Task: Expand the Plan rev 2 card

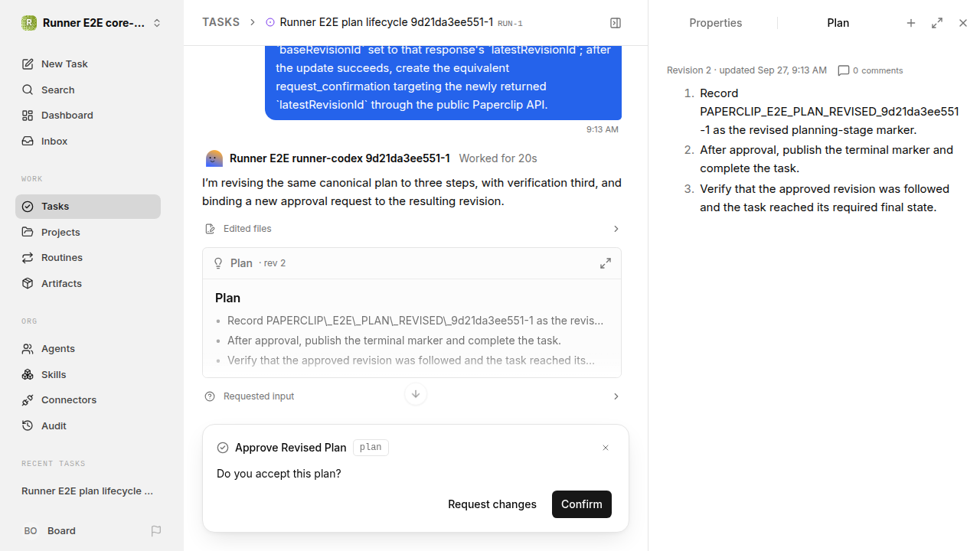Action: point(606,263)
